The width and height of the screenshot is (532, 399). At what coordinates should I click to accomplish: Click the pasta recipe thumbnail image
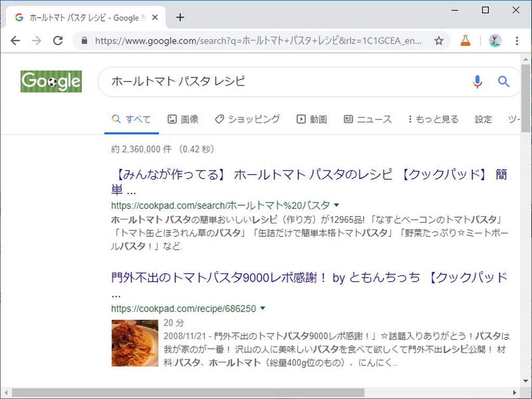pos(135,343)
